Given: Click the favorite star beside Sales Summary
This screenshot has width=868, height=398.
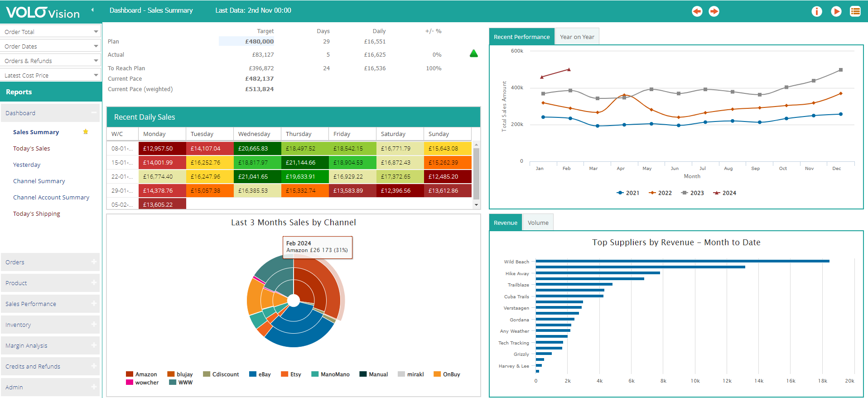Looking at the screenshot, I should (x=86, y=132).
